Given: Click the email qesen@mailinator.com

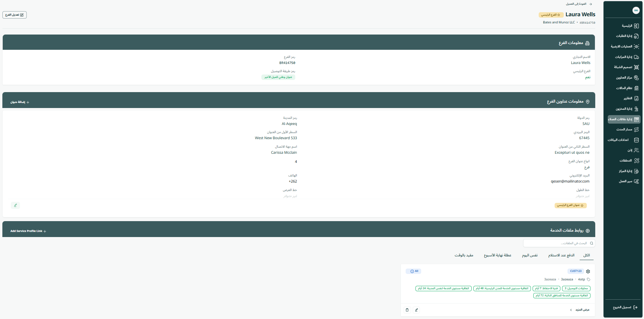Looking at the screenshot, I should coord(570,182).
